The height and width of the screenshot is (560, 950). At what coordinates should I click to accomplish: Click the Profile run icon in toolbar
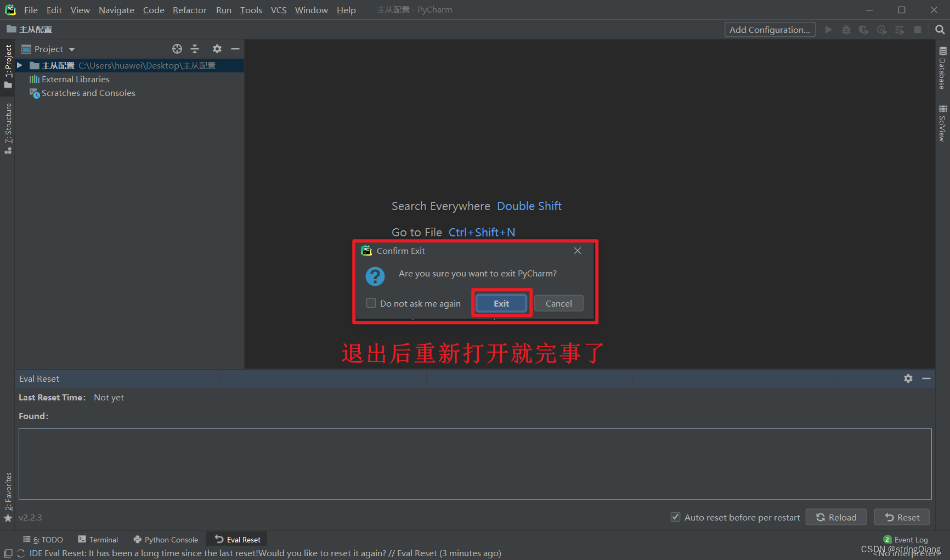click(x=882, y=30)
